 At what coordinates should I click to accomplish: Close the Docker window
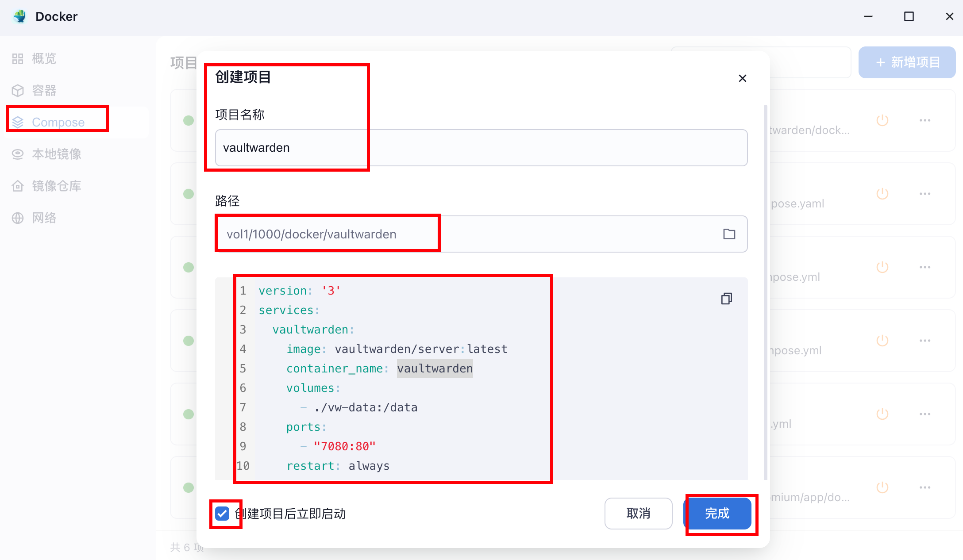point(950,16)
